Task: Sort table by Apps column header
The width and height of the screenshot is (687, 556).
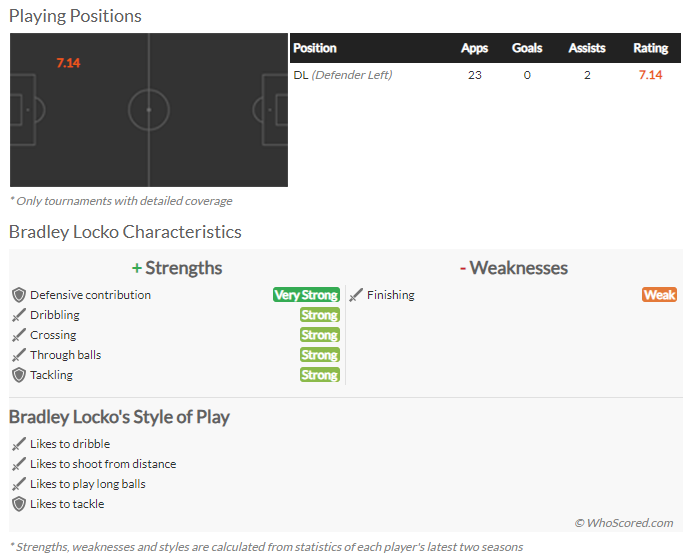Action: [475, 48]
